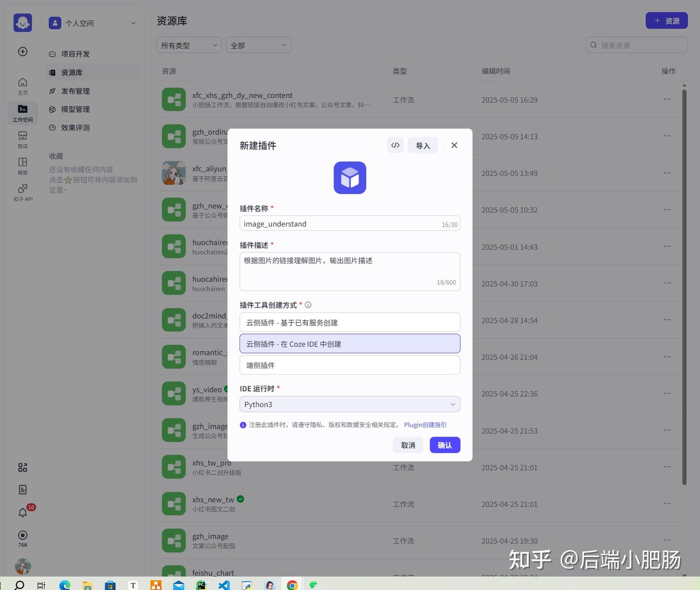700x590 pixels.
Task: Select 云侧插件 - 基于已有服务创建 option
Action: pos(350,322)
